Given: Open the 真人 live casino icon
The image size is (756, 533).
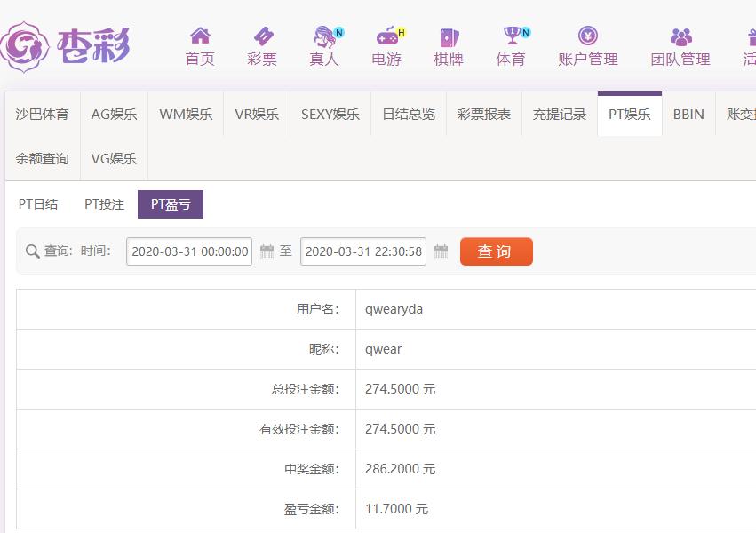Looking at the screenshot, I should tap(324, 36).
